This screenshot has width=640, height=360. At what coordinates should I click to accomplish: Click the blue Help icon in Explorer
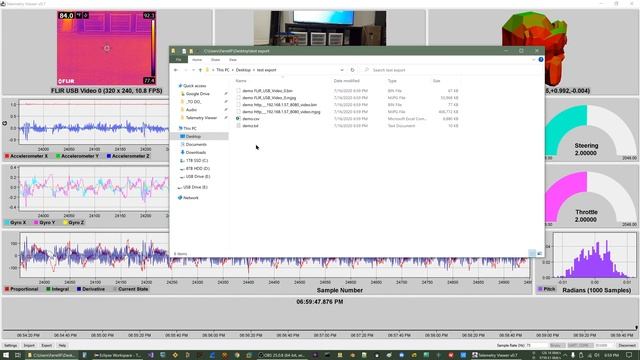point(541,60)
